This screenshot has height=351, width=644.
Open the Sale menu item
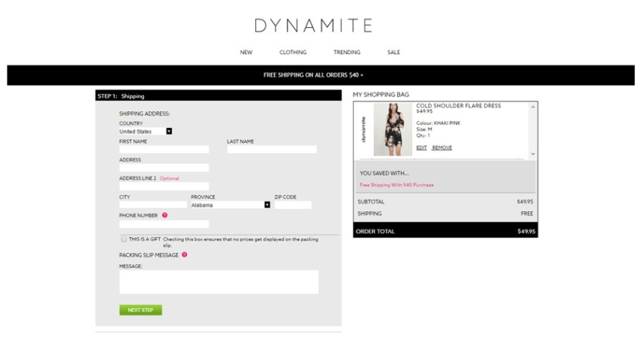(393, 53)
